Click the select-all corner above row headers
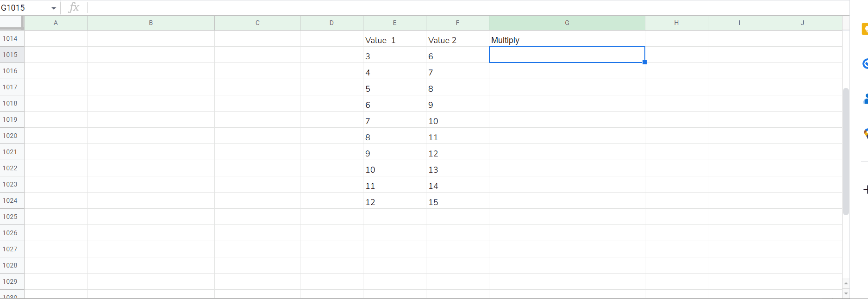Image resolution: width=868 pixels, height=299 pixels. [12, 22]
